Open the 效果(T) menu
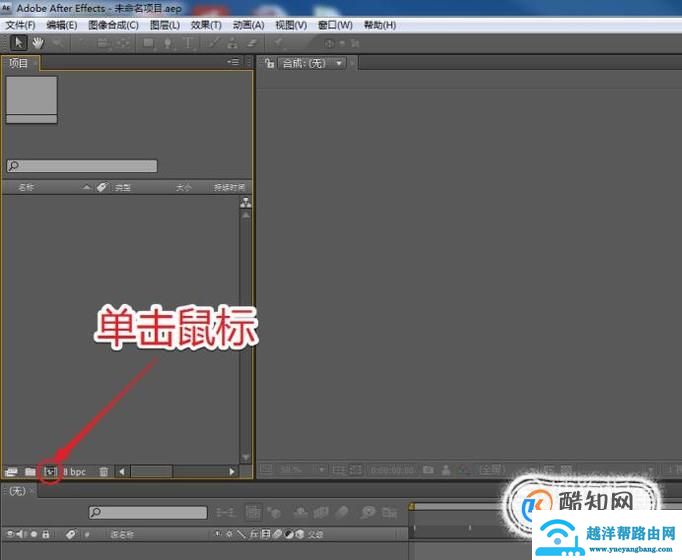Screen dimensions: 682x560 click(x=206, y=25)
